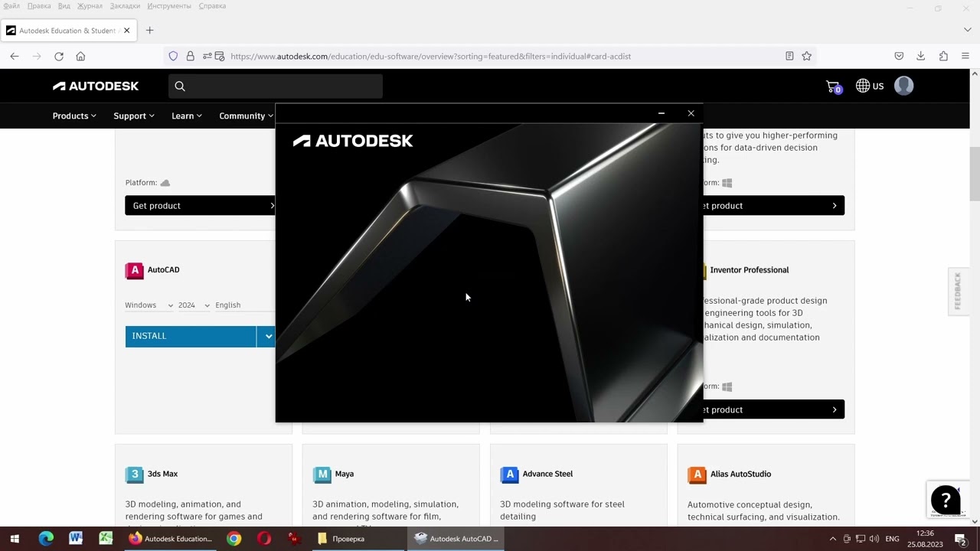Click the Windows Start button

pyautogui.click(x=15, y=539)
